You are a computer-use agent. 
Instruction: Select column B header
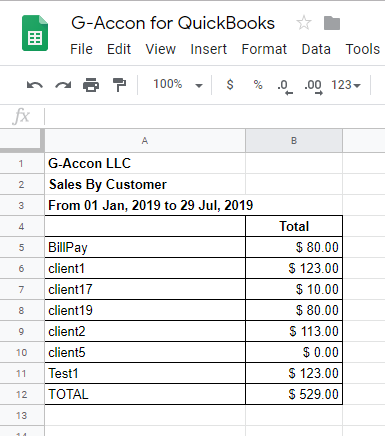point(294,141)
